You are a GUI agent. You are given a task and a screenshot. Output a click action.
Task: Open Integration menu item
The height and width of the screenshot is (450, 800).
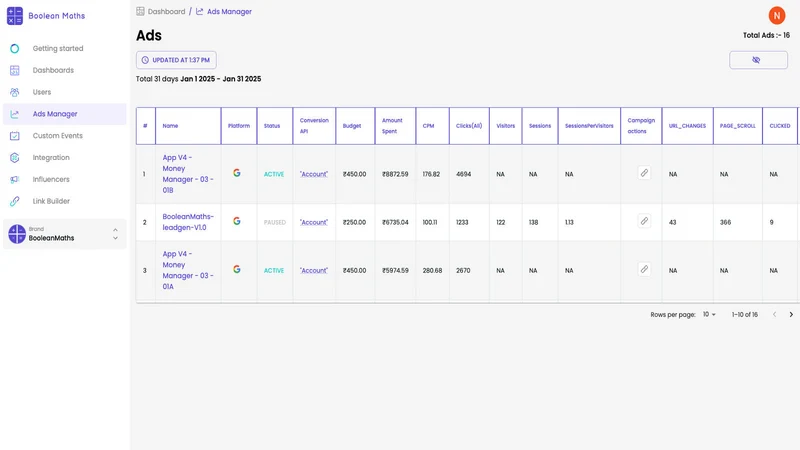(x=65, y=158)
